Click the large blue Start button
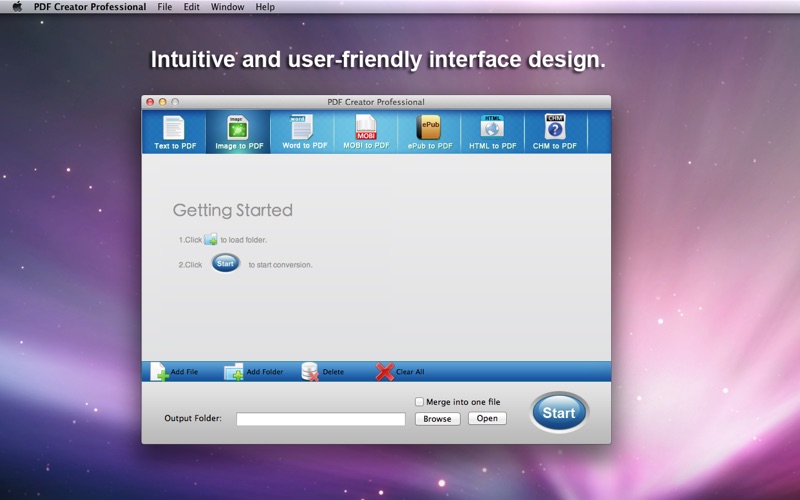 point(559,413)
